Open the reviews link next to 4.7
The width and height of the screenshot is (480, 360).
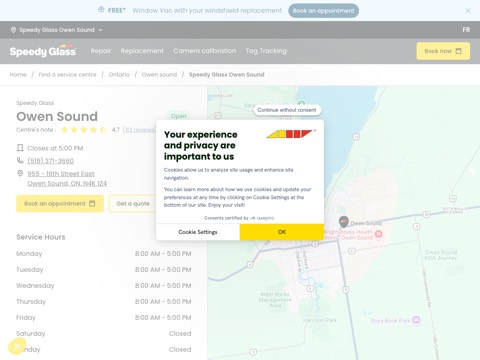tap(139, 130)
